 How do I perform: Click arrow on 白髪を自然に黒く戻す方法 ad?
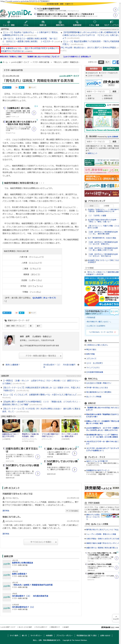point(37,457)
